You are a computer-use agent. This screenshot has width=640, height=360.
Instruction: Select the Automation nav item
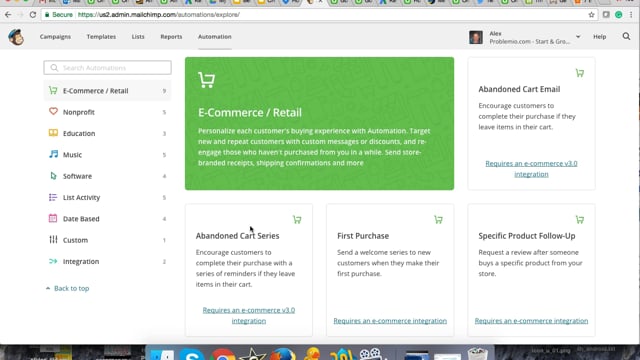tap(215, 37)
